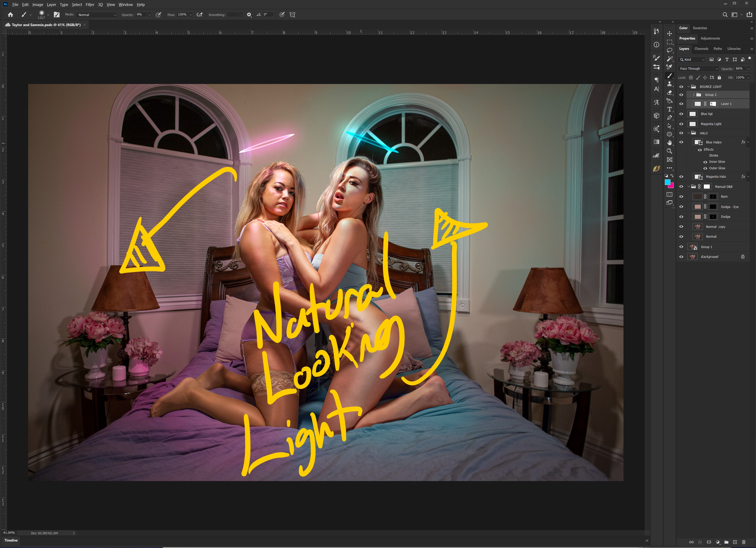Select the Horizontal Type tool
Screen dimensions: 756x548
[669, 109]
